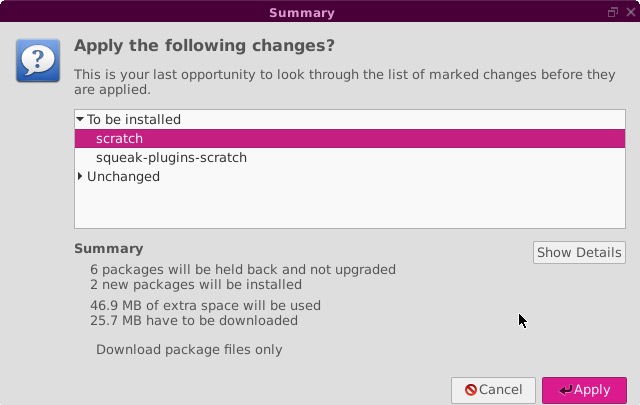This screenshot has width=640, height=405.
Task: Click the question mark dialog icon
Action: (38, 60)
